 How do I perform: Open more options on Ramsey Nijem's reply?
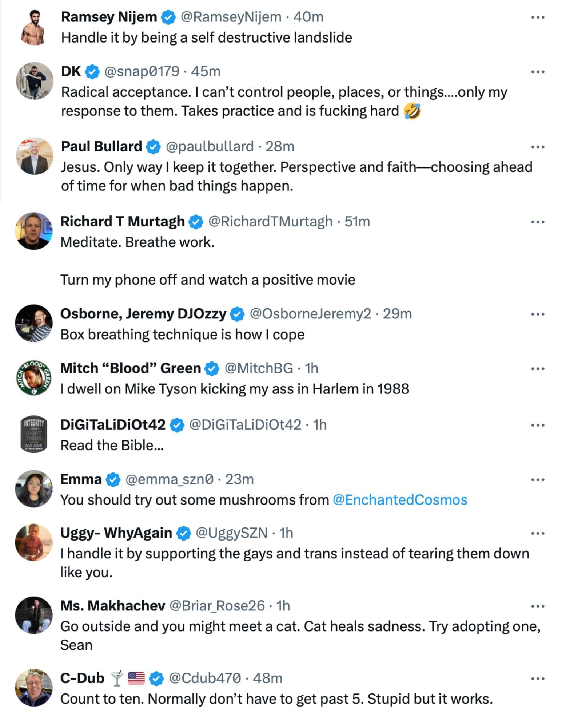click(538, 17)
